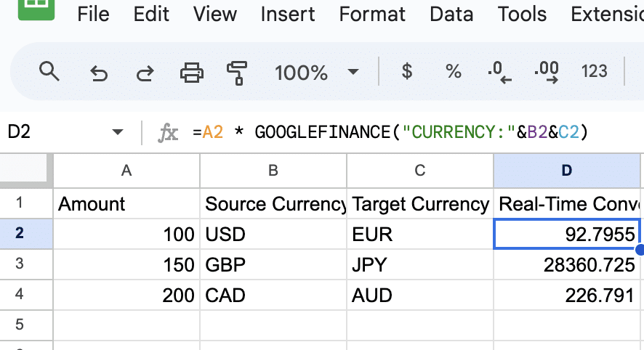Select cell containing EUR
Screen dimensions: 644x350
point(419,234)
